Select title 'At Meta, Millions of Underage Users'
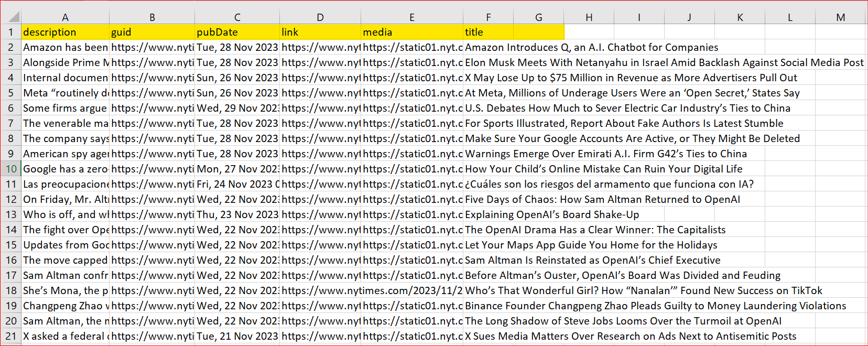The height and width of the screenshot is (346, 868). point(632,93)
